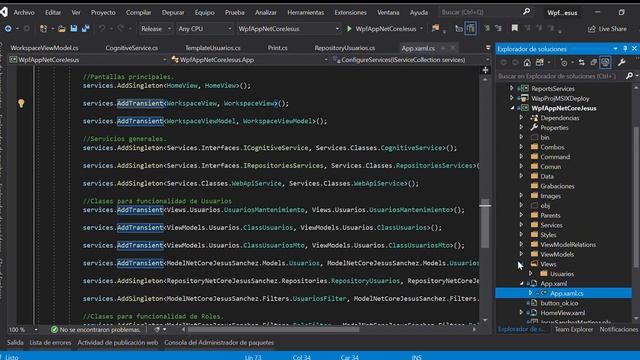The image size is (640, 360).
Task: Click the new project toolbar icon
Action: click(43, 29)
